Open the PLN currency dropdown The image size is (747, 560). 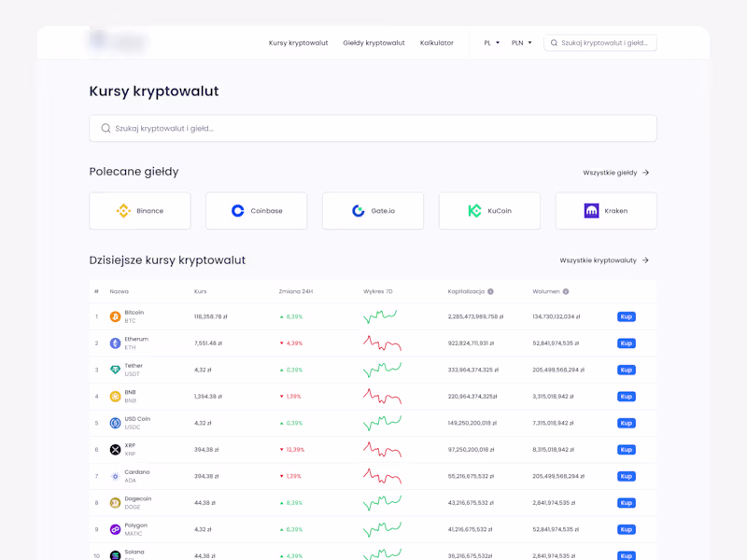pyautogui.click(x=522, y=43)
